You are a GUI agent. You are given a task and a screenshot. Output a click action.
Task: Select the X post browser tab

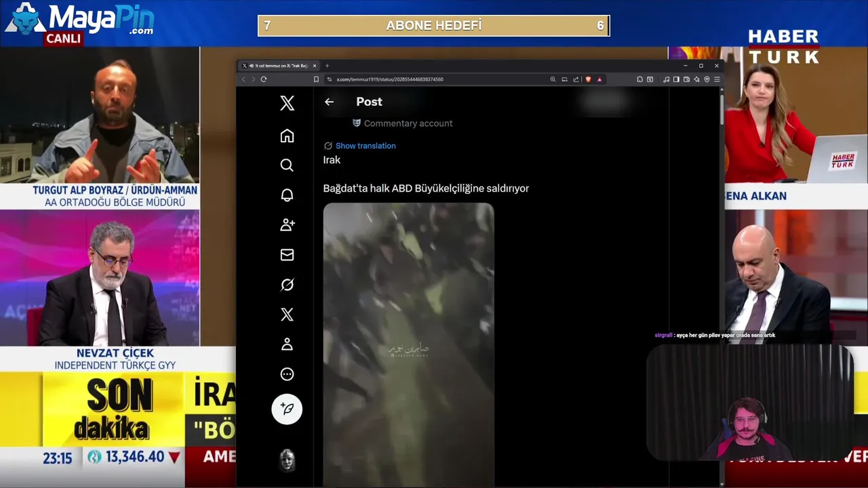pos(279,66)
